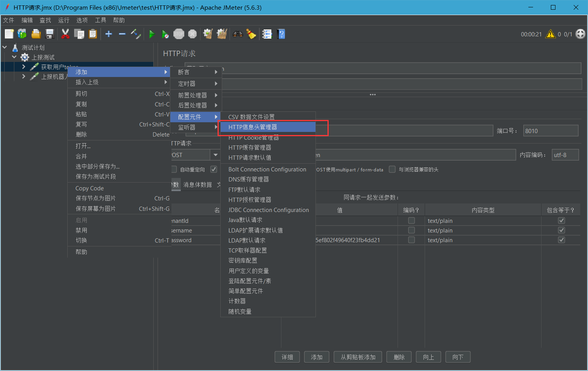Screen dimensions: 588x371
Task: Click the yellow Reset Search broom icon
Action: (251, 34)
